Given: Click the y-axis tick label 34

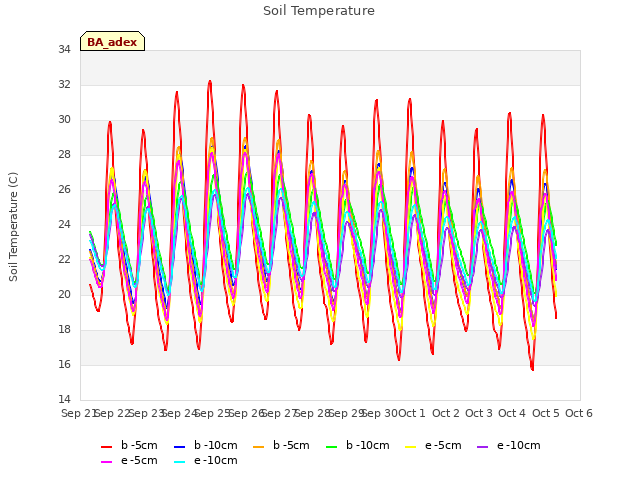Looking at the screenshot, I should 64,49.
